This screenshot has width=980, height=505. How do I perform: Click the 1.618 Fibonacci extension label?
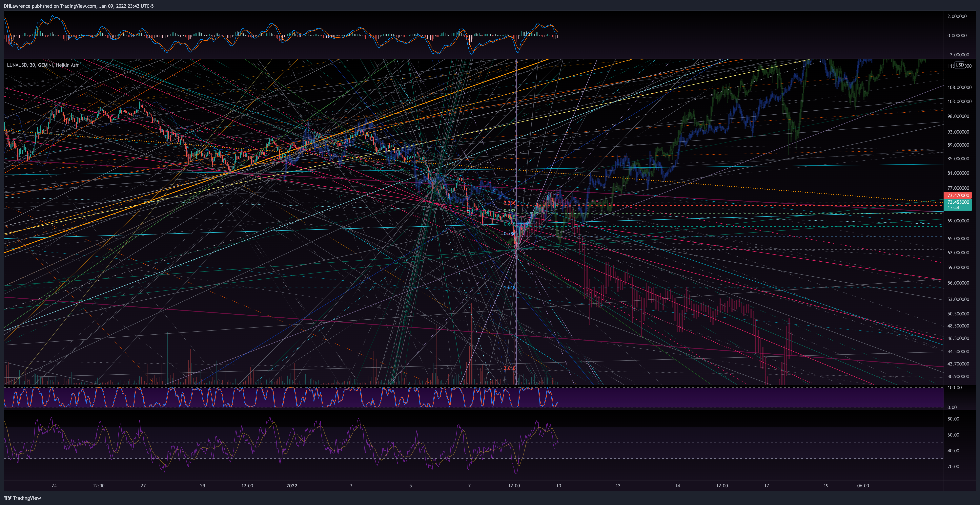click(x=509, y=288)
